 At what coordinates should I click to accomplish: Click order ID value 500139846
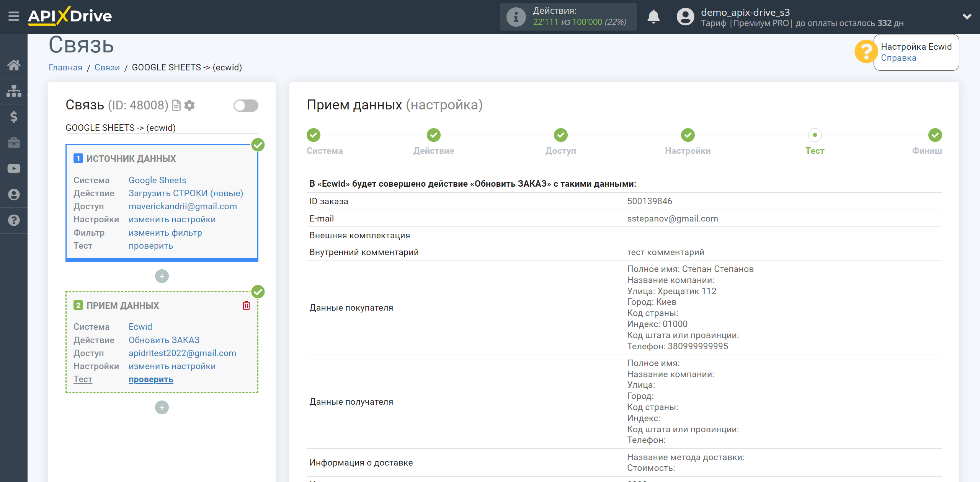pyautogui.click(x=650, y=201)
